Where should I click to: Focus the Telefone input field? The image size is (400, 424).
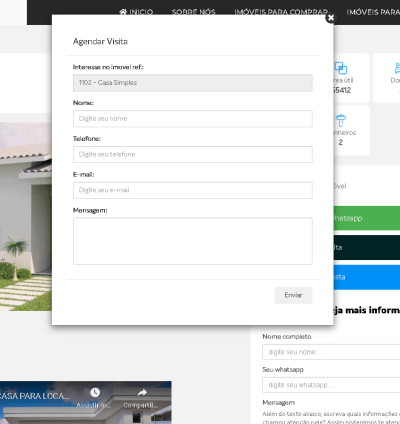(x=193, y=154)
